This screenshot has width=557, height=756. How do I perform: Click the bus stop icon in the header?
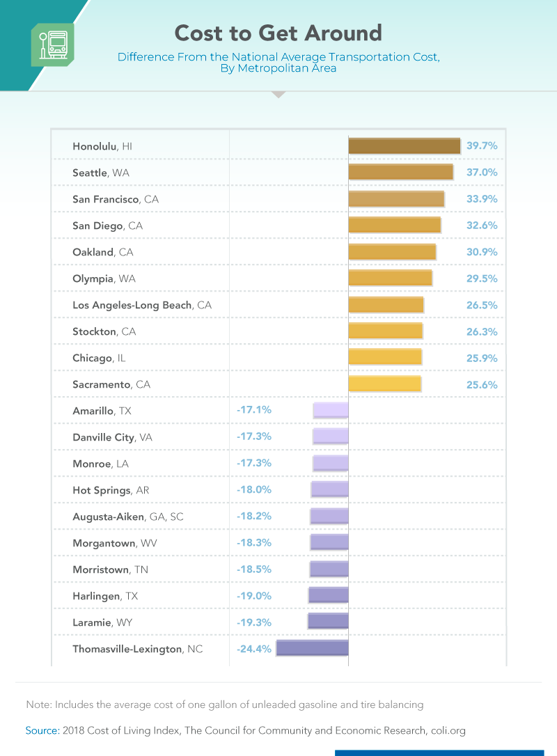coord(53,45)
